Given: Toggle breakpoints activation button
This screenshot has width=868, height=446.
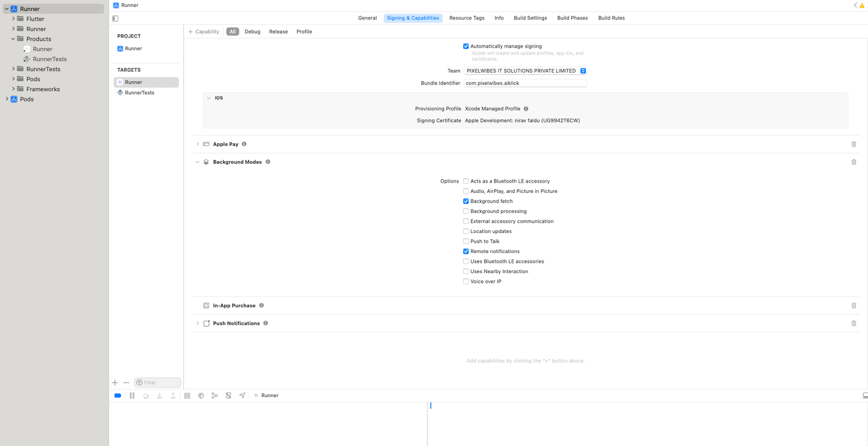Looking at the screenshot, I should click(118, 396).
